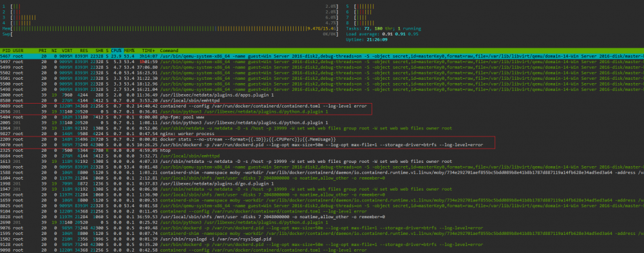Viewport: 644px width, 253px height.
Task: Select netdata row PID 1947
Action: point(322,189)
